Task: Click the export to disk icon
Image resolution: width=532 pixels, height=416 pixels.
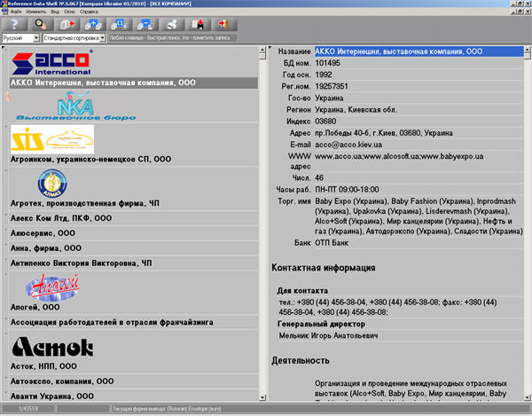Action: click(x=198, y=25)
